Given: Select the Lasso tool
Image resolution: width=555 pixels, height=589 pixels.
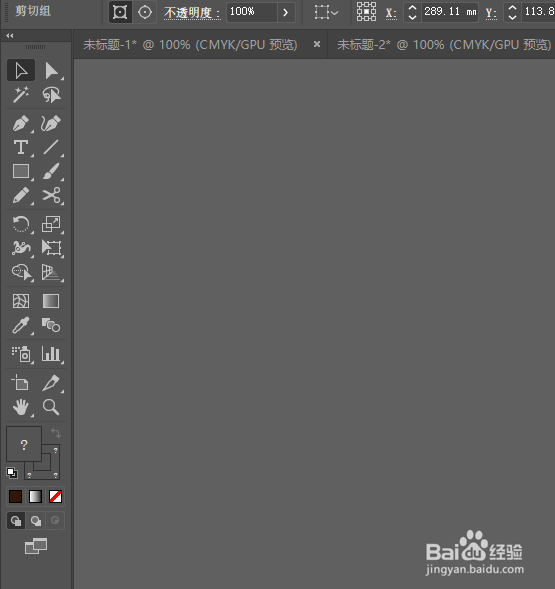Looking at the screenshot, I should [51, 95].
